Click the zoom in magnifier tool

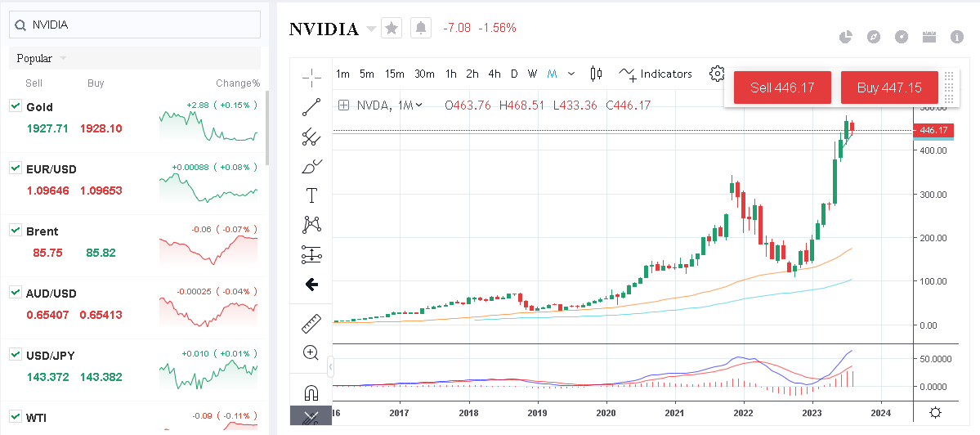tap(311, 353)
